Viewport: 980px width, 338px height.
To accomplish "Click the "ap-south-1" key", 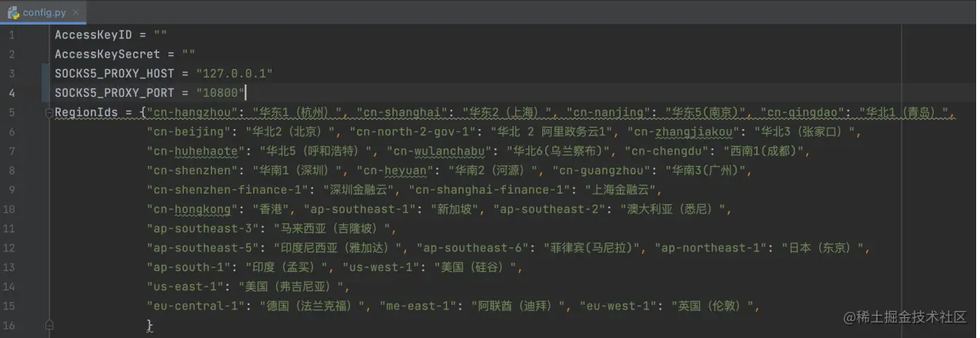I will click(x=189, y=267).
